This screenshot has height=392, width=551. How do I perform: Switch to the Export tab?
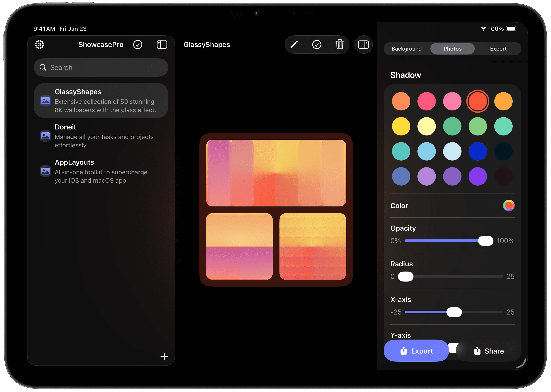498,49
